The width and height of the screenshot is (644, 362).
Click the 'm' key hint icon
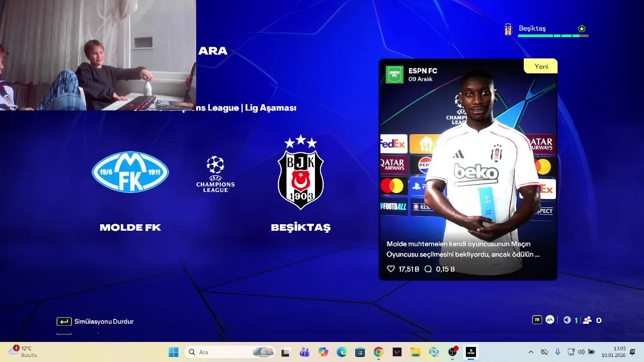[x=537, y=320]
